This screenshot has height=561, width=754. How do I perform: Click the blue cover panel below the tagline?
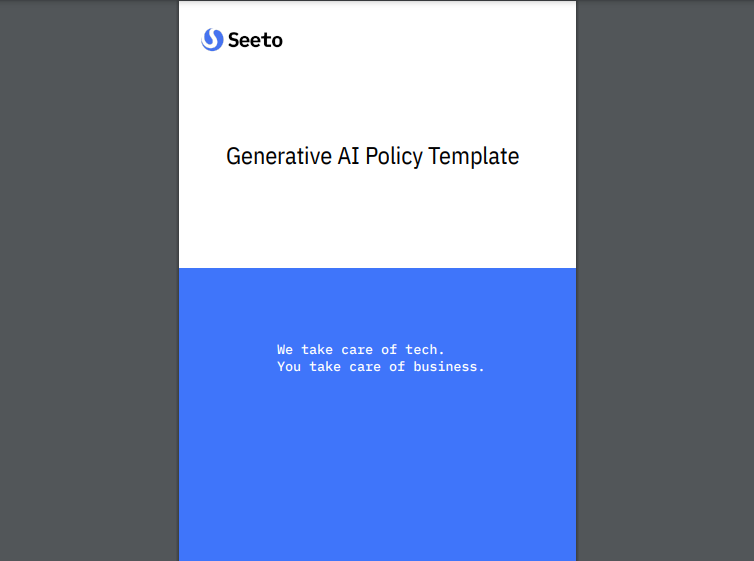point(377,470)
